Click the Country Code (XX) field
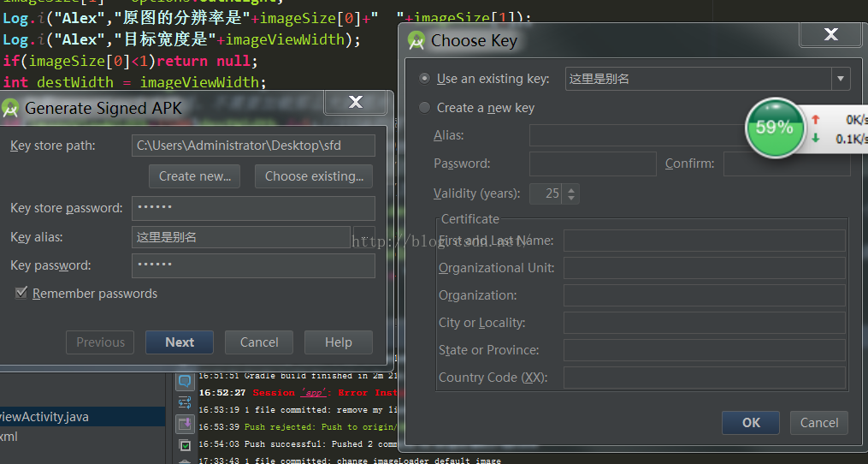Screen dimensions: 868x464 705,377
